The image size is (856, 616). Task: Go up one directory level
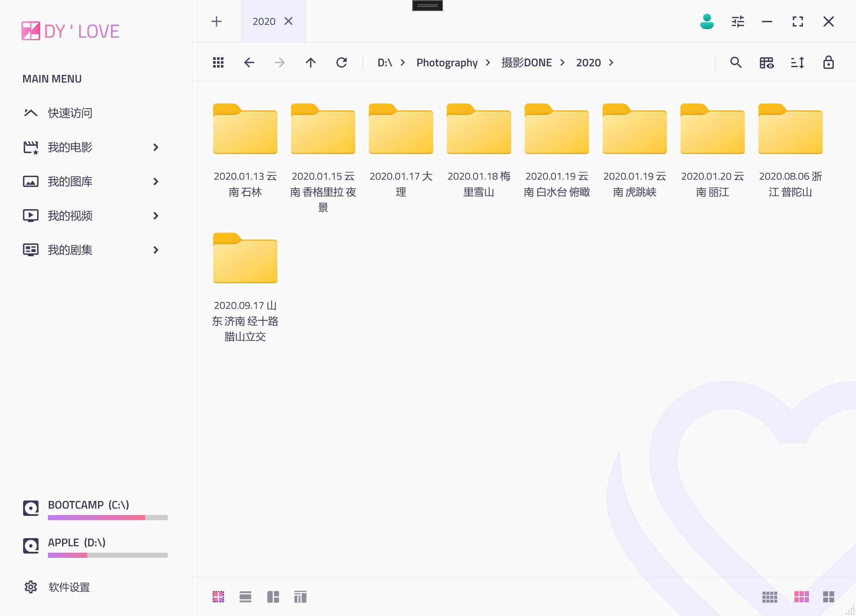pyautogui.click(x=311, y=62)
